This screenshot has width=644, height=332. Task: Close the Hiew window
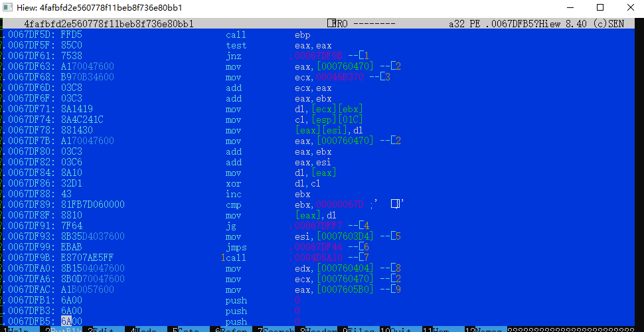(x=631, y=7)
